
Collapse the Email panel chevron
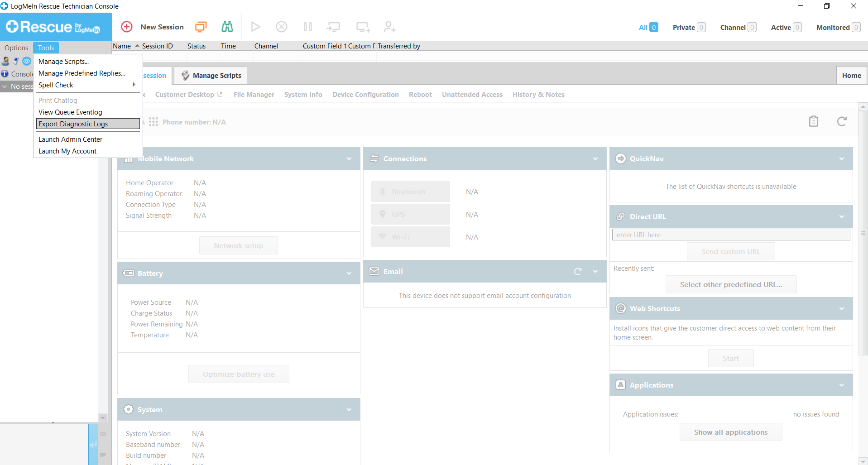(x=595, y=272)
